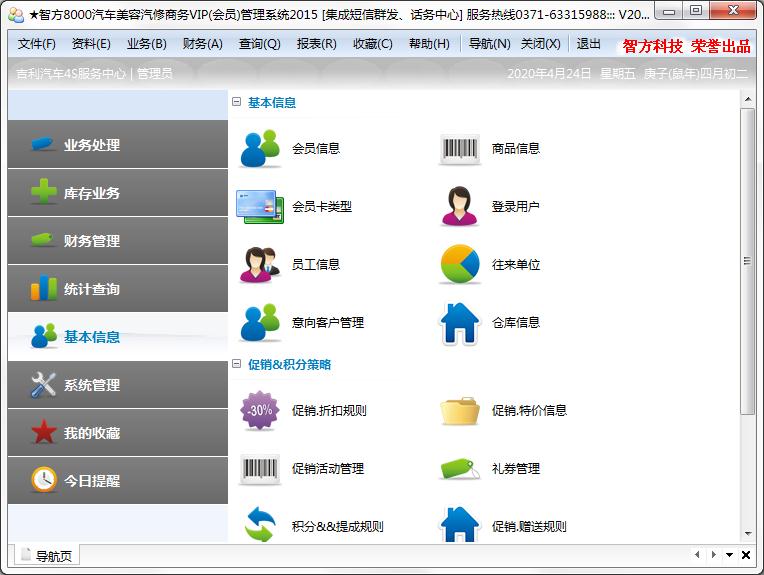Click the 智方科技 荣誉出品 red banner text
Viewport: 764px width, 575px height.
point(686,46)
